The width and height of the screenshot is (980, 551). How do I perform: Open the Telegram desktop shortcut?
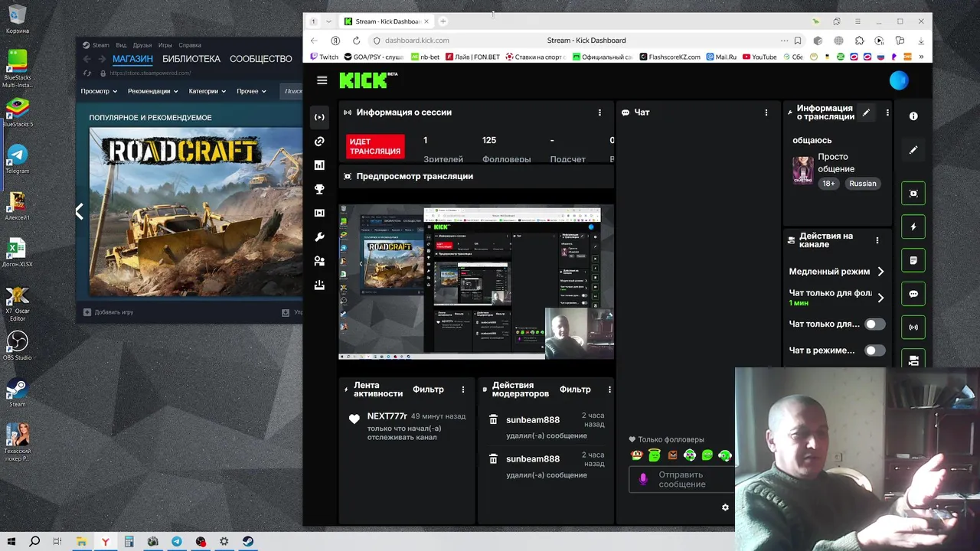[x=17, y=158]
